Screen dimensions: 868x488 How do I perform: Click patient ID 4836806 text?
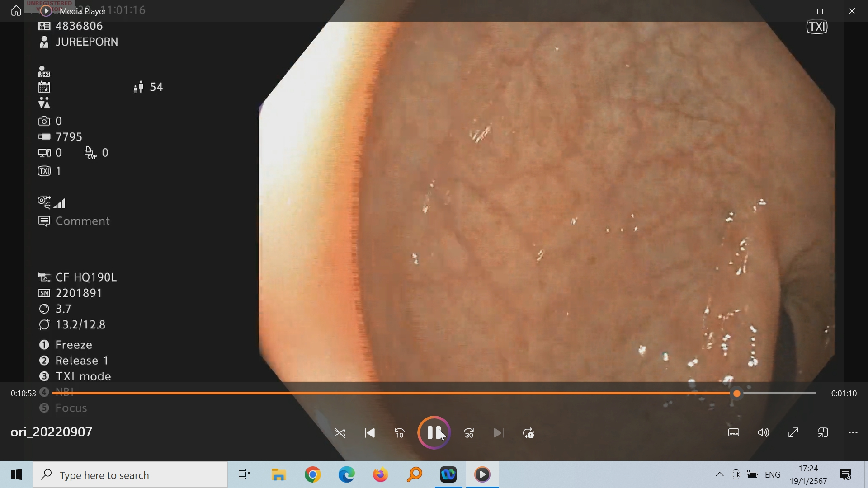click(x=79, y=26)
